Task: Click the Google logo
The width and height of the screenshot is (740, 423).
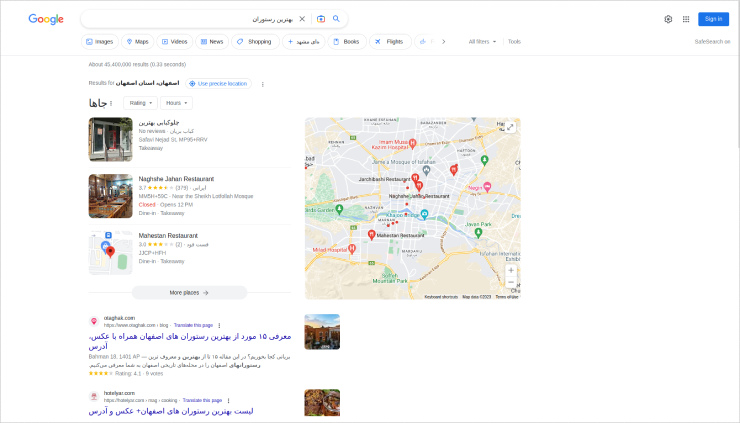Action: point(46,19)
